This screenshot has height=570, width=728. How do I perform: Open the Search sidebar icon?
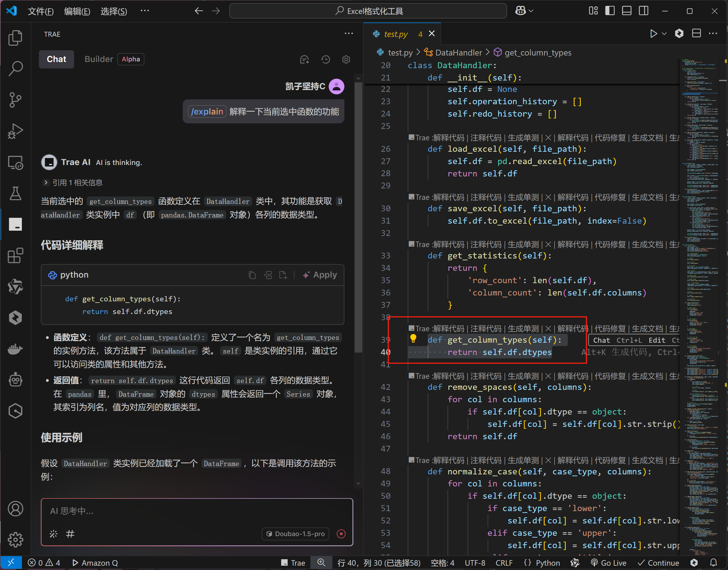pos(15,68)
